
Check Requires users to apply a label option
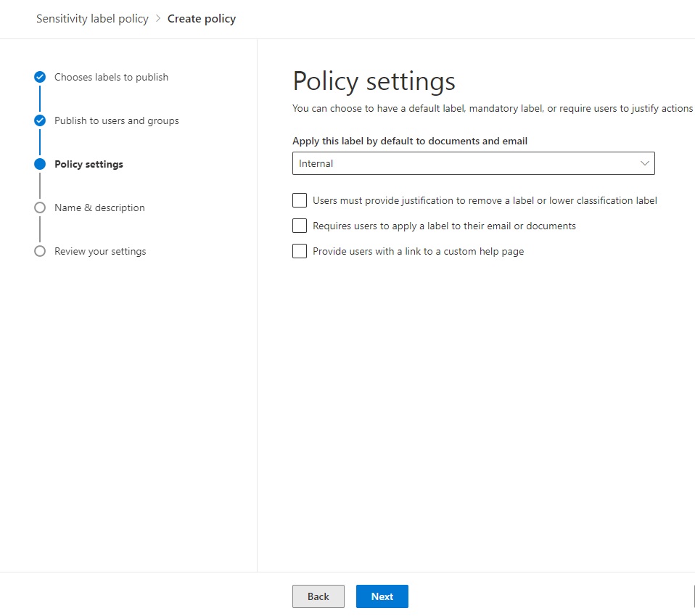pyautogui.click(x=300, y=226)
